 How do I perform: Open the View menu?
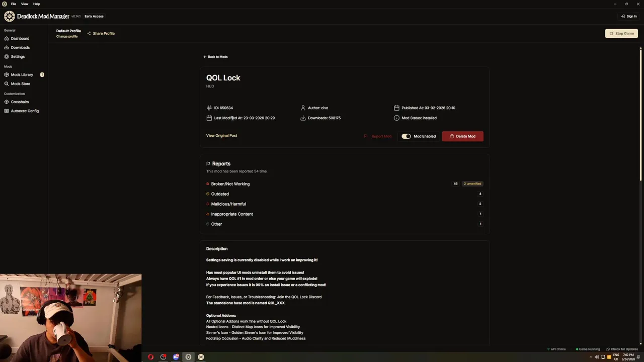[25, 4]
